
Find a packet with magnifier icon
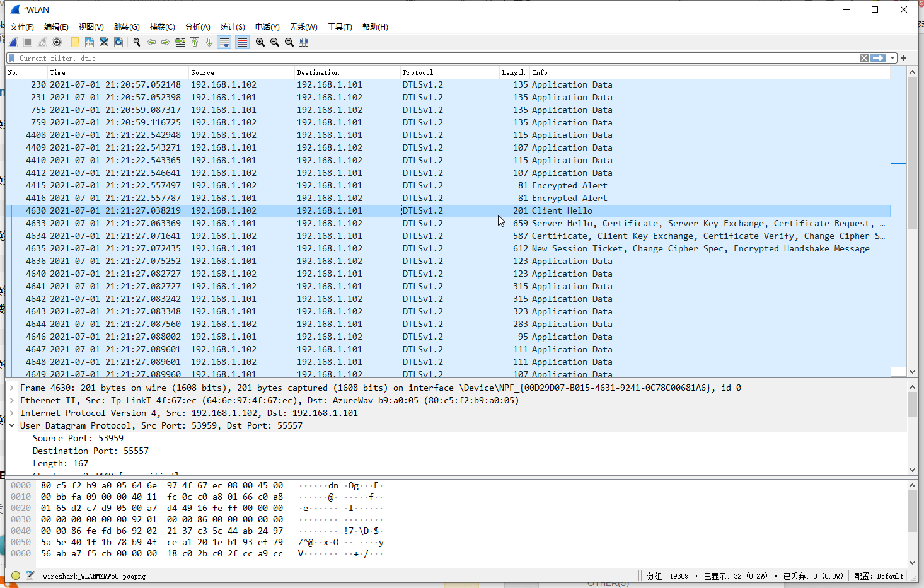tap(137, 42)
